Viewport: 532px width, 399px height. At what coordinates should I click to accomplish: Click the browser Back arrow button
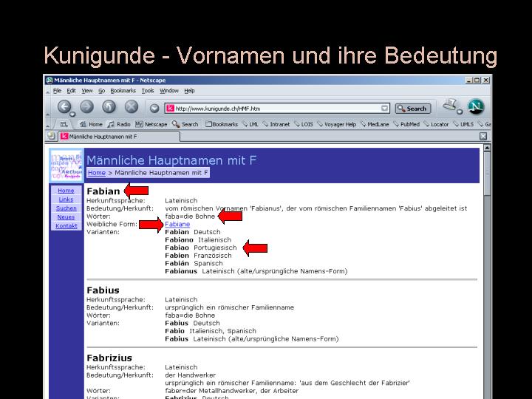64,107
